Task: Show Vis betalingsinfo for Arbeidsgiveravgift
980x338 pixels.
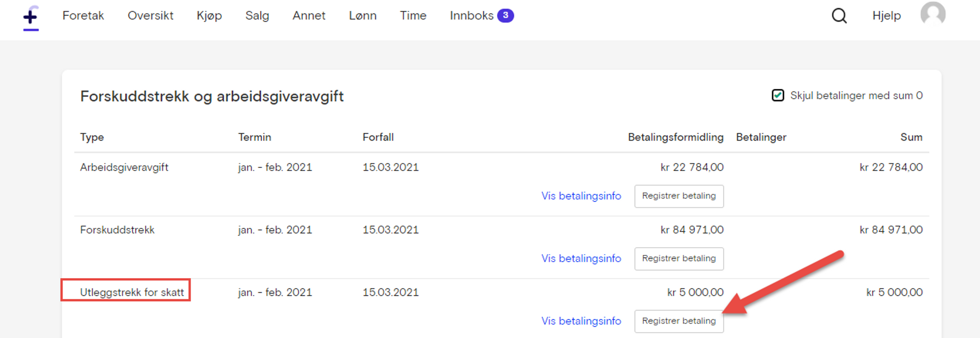Action: pos(581,196)
